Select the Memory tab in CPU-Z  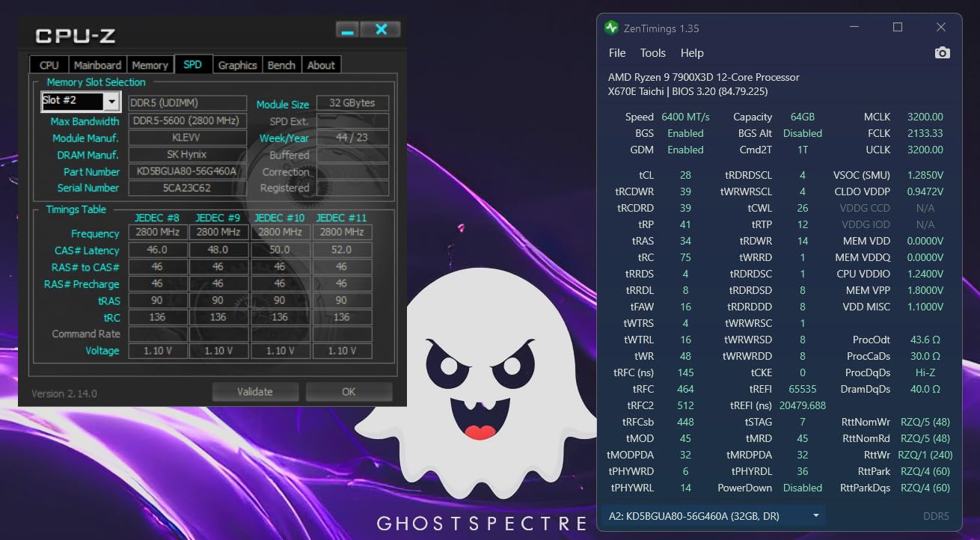pos(150,65)
